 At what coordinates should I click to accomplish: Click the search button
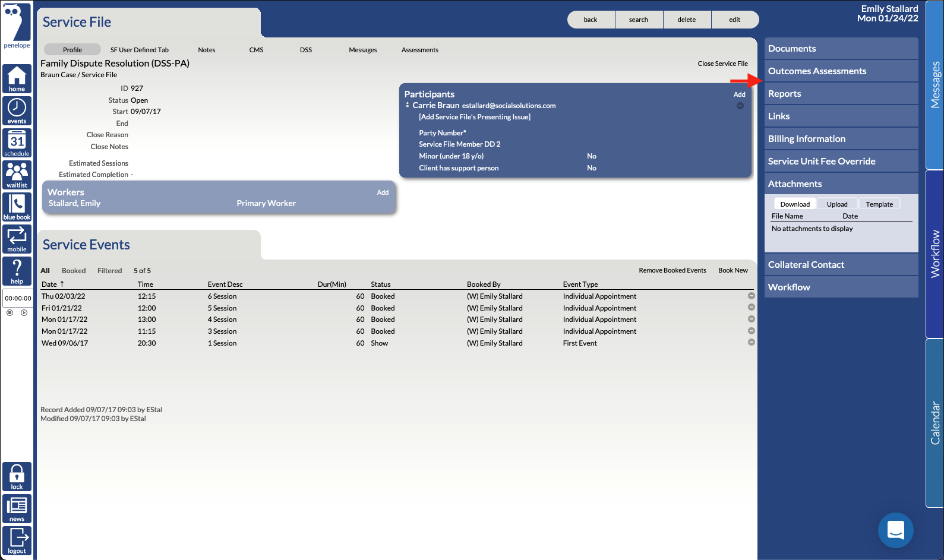point(639,20)
